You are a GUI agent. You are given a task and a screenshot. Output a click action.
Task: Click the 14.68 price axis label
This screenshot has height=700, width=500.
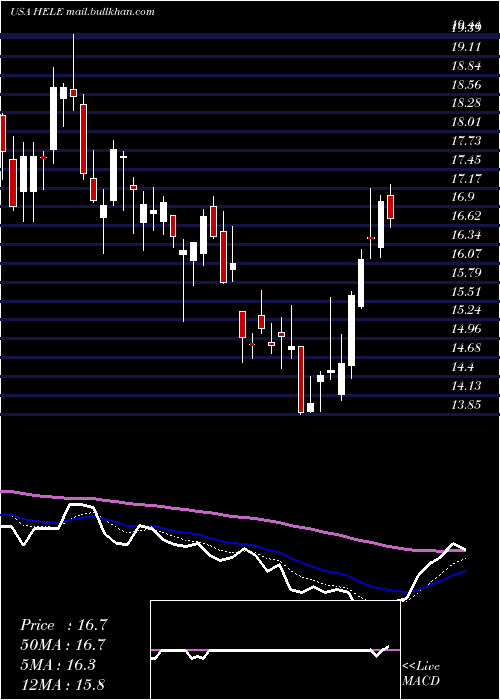coord(466,348)
